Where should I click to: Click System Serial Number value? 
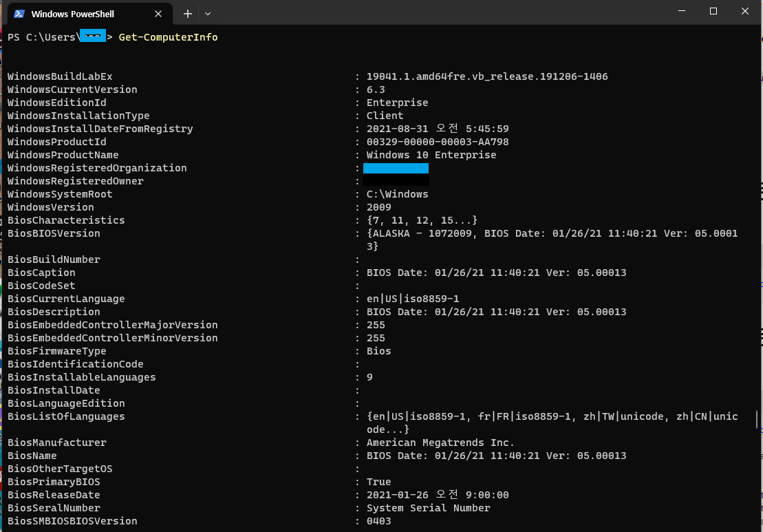tap(428, 508)
